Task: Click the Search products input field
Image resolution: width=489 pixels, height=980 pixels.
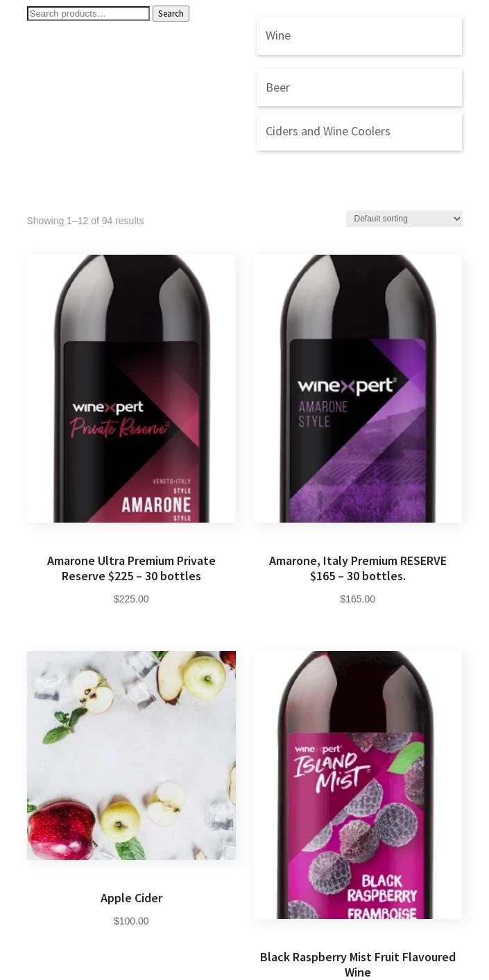Action: pos(88,14)
